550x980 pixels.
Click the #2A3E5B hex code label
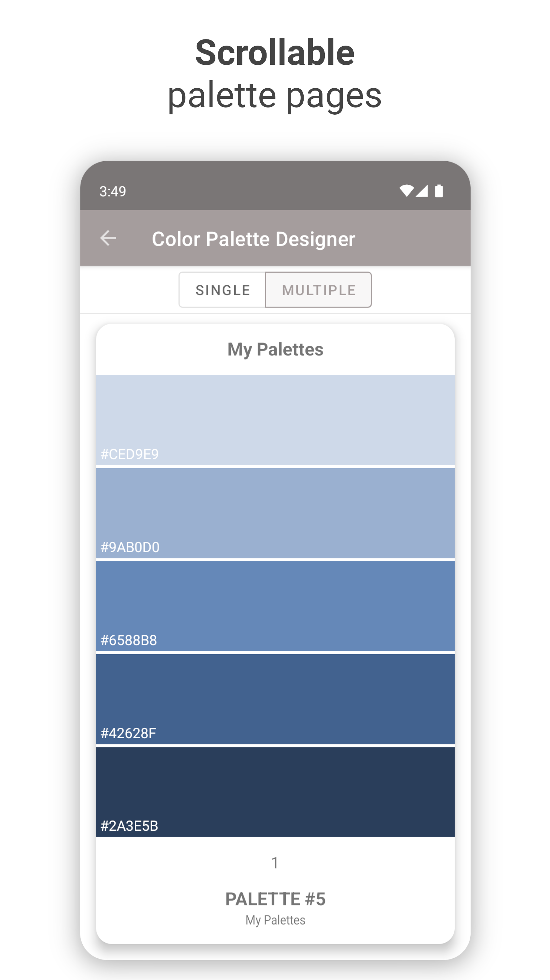[x=129, y=826]
